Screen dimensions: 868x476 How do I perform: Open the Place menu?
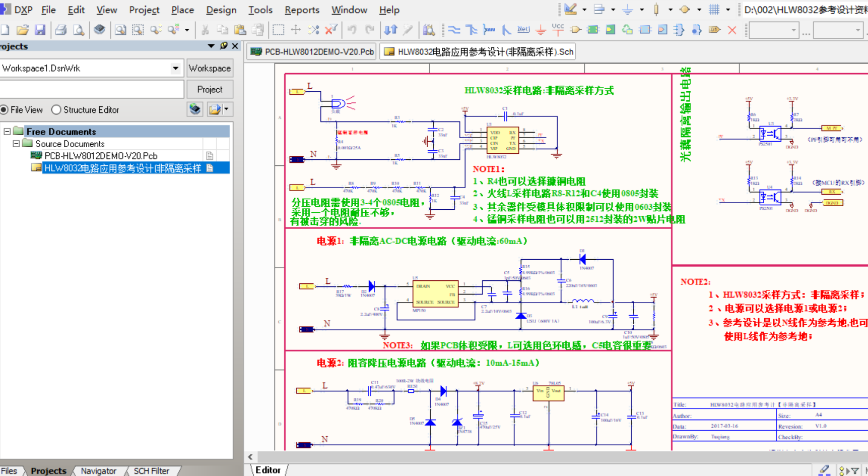182,10
